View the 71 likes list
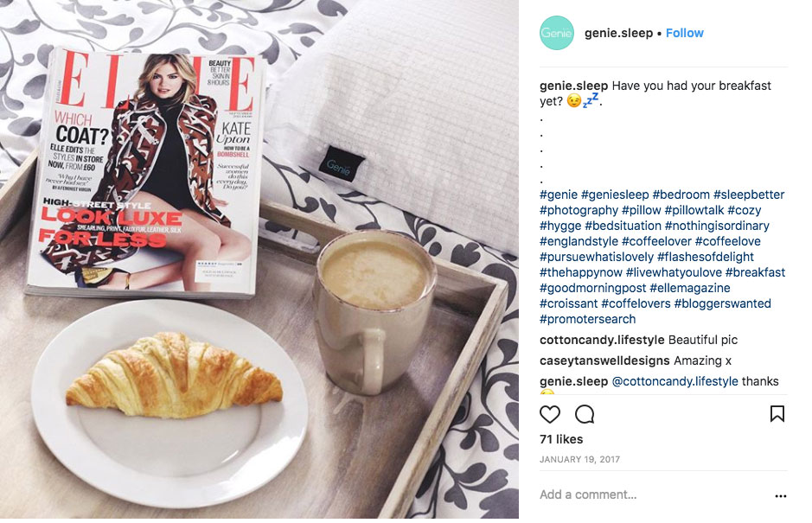The width and height of the screenshot is (812, 523). point(561,439)
